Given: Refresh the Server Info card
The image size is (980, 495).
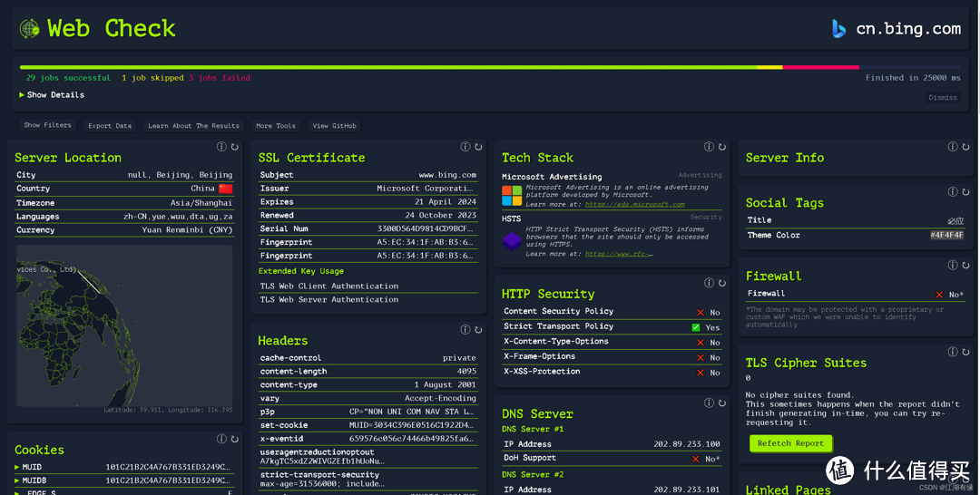Looking at the screenshot, I should tap(966, 147).
